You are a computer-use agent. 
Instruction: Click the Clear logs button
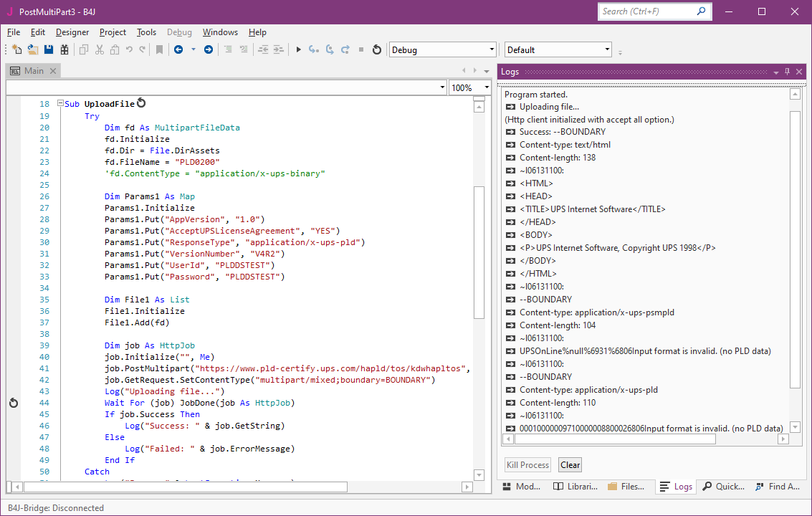coord(570,465)
